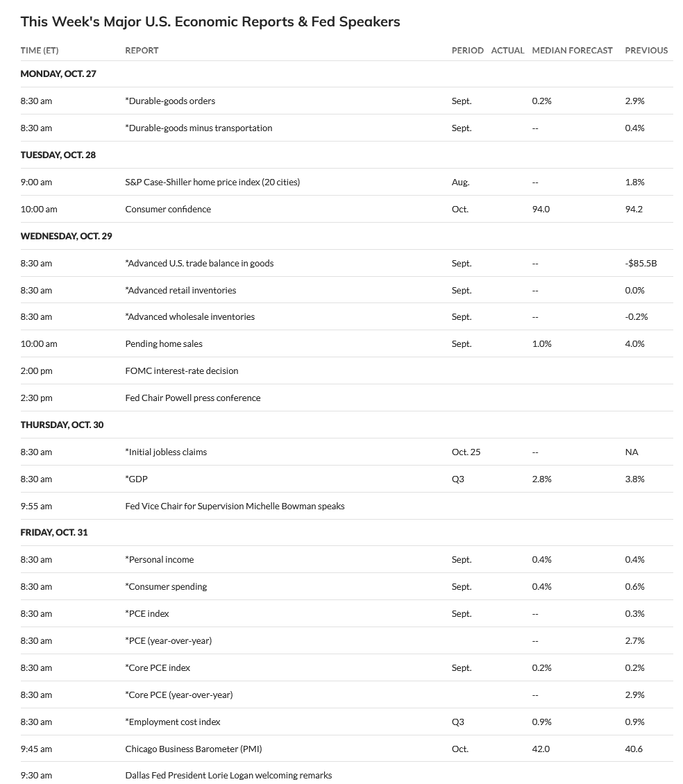683x784 pixels.
Task: Select the FOMC interest-rate decision entry
Action: [x=182, y=370]
